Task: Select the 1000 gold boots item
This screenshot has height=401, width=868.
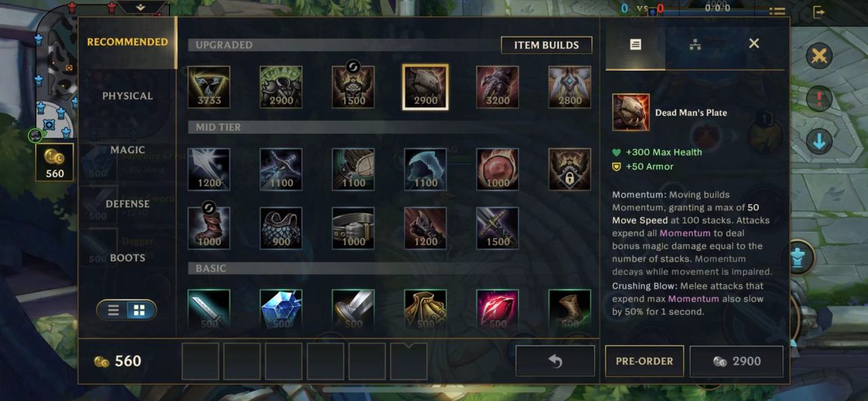Action: pyautogui.click(x=209, y=228)
